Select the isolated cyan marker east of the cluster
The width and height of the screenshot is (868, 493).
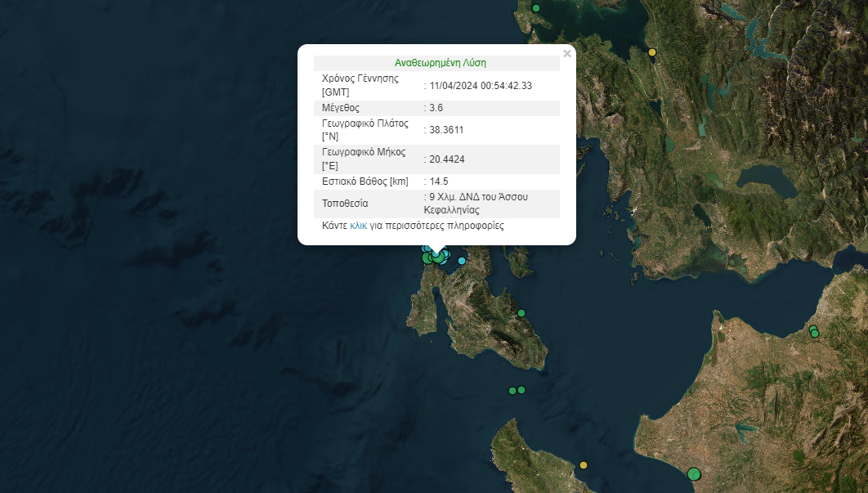(462, 261)
